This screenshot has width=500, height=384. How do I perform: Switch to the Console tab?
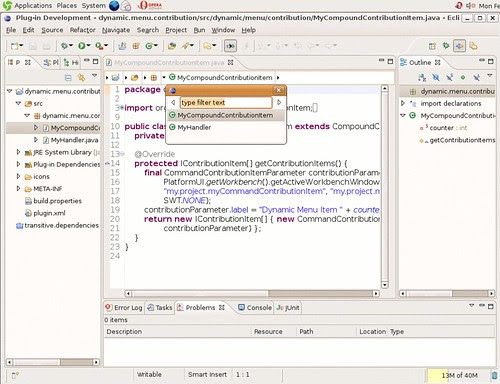255,307
